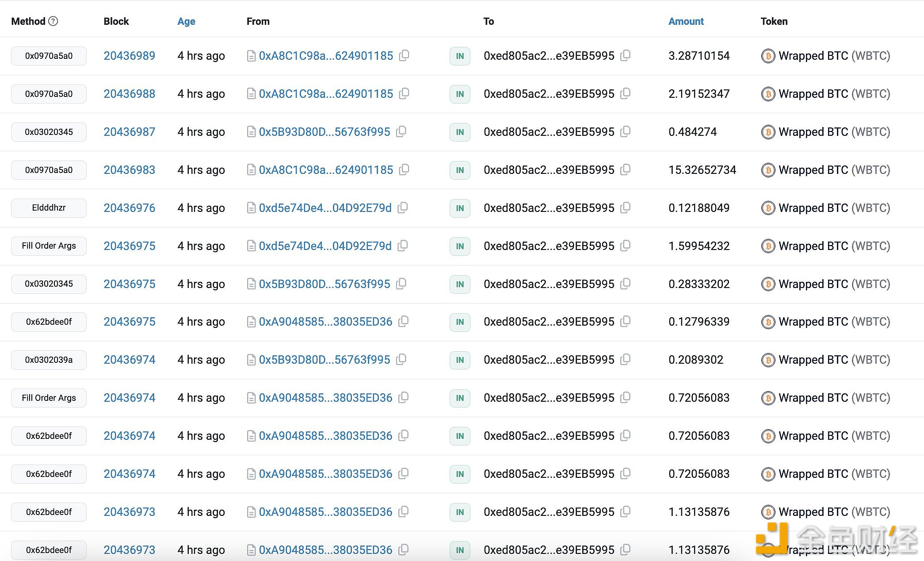The width and height of the screenshot is (924, 561).
Task: Click the Method column help question-mark icon
Action: [53, 21]
